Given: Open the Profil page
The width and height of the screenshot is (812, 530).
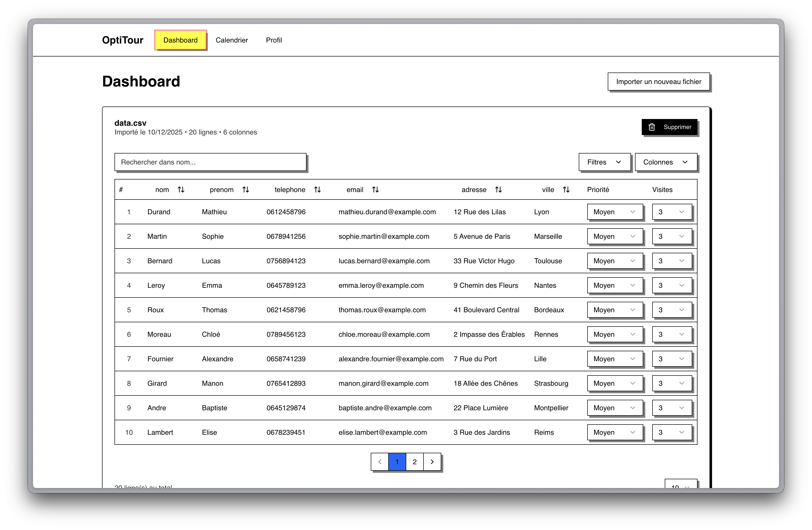Looking at the screenshot, I should click(x=274, y=40).
